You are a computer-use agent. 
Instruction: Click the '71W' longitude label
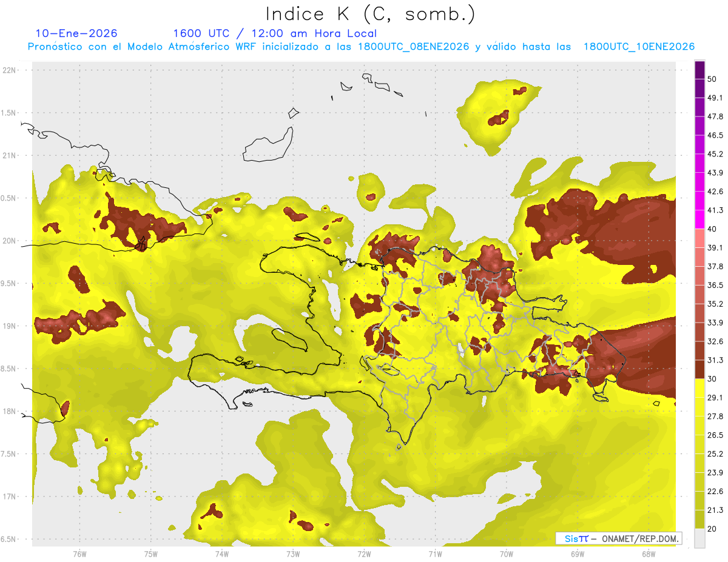[435, 554]
